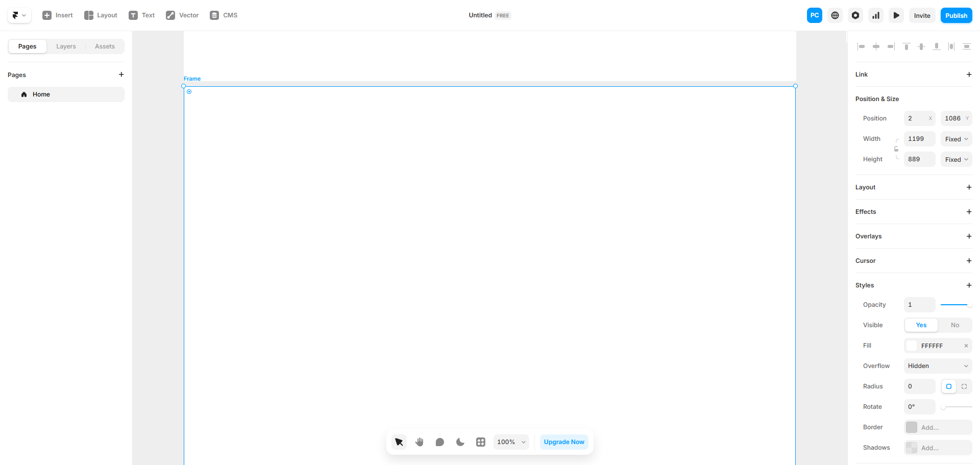Align the frame vertically to top

point(906,46)
